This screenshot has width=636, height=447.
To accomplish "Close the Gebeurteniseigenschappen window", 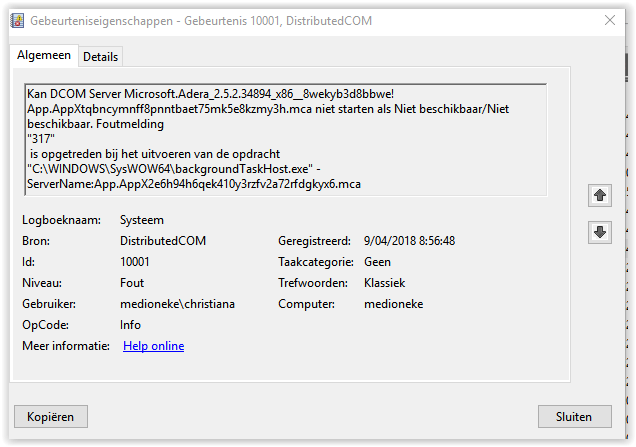I will click(609, 19).
